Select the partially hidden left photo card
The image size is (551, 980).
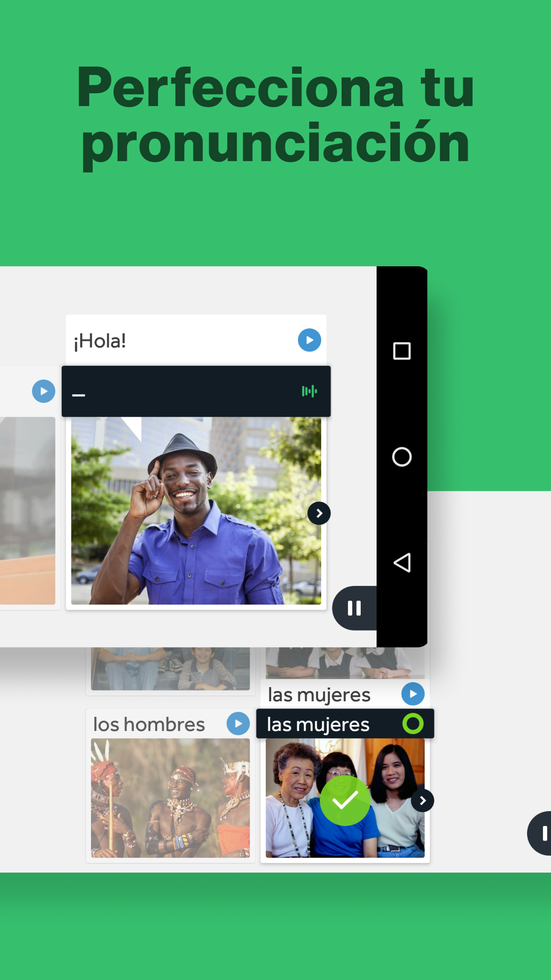click(28, 510)
